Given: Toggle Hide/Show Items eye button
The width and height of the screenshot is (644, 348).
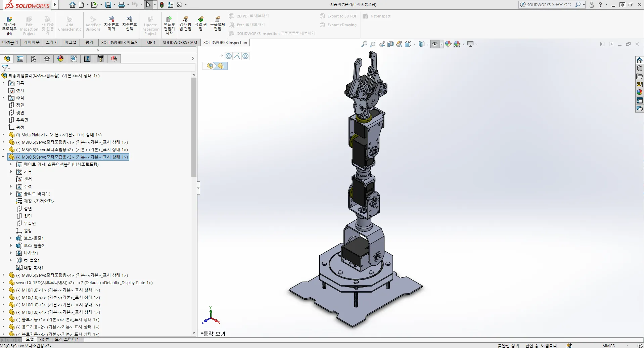Looking at the screenshot, I should click(435, 44).
